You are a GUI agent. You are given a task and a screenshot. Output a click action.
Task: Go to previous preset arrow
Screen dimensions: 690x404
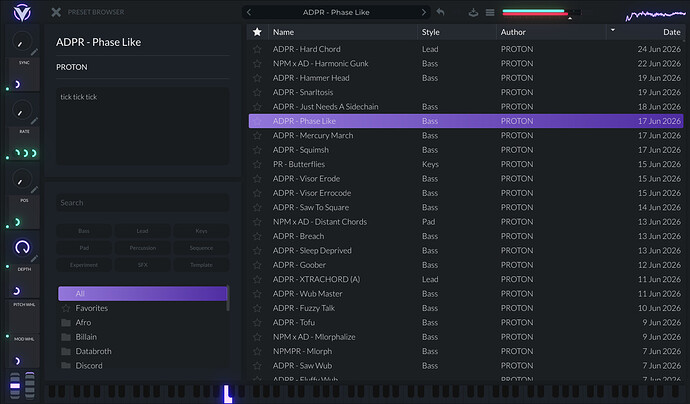pos(249,12)
